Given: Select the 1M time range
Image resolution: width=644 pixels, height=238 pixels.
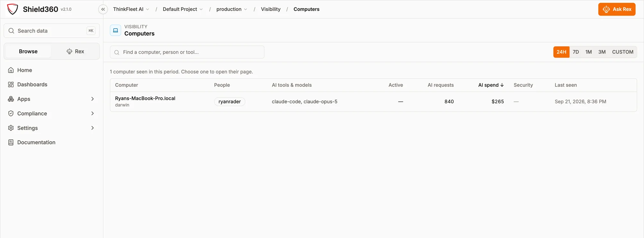Looking at the screenshot, I should (x=589, y=52).
